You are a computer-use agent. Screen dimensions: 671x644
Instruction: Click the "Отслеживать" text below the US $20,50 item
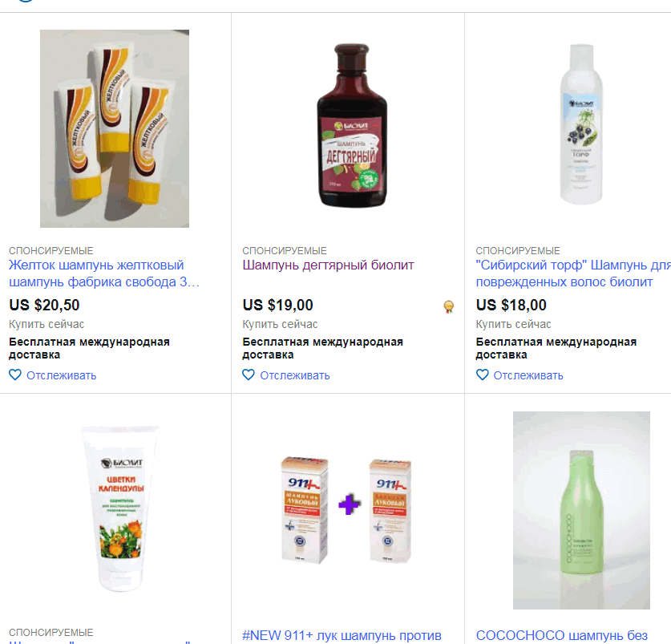pyautogui.click(x=61, y=375)
